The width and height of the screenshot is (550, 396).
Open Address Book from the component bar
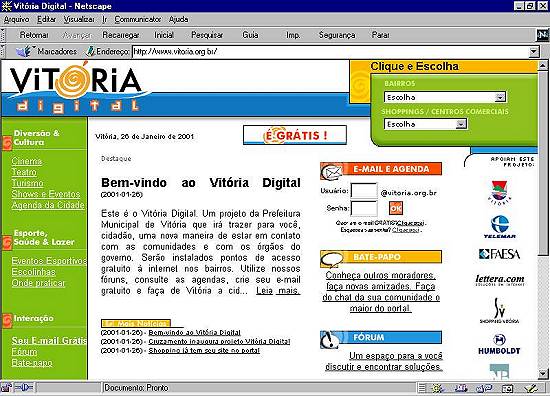pyautogui.click(x=508, y=388)
